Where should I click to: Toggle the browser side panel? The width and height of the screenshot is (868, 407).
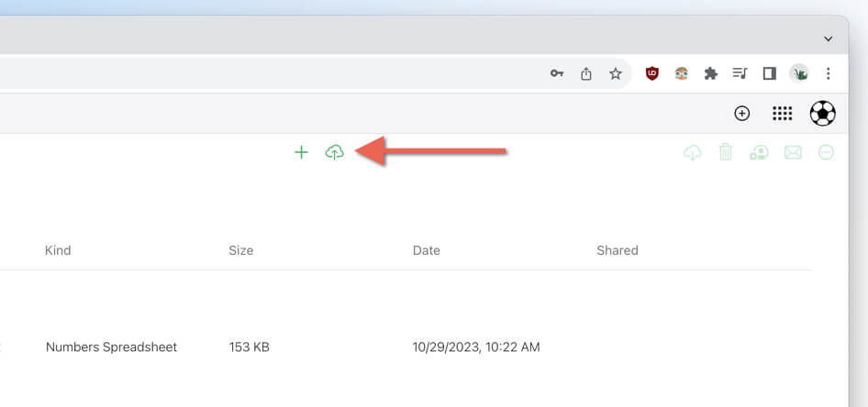770,73
